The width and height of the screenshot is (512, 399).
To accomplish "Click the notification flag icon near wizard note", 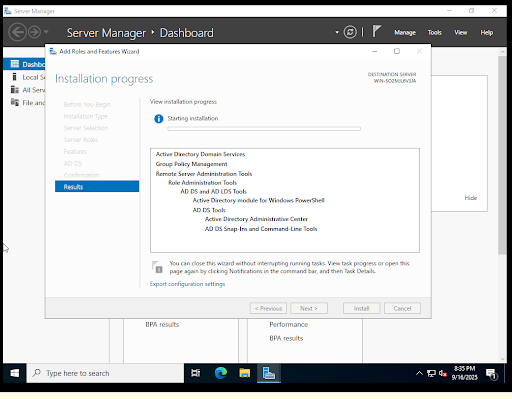I will coord(157,267).
